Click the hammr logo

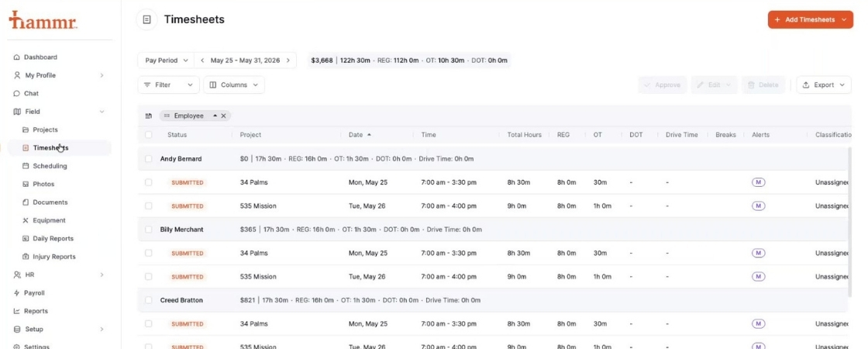(x=43, y=20)
